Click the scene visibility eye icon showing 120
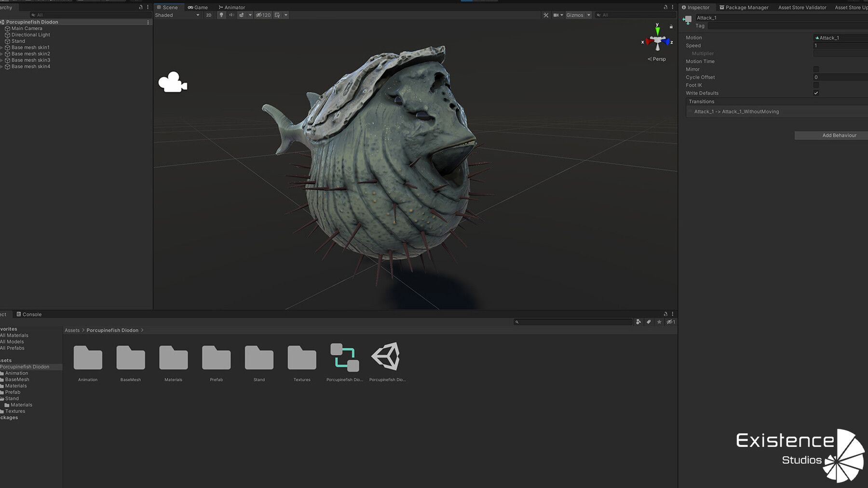868x488 pixels. coord(263,15)
